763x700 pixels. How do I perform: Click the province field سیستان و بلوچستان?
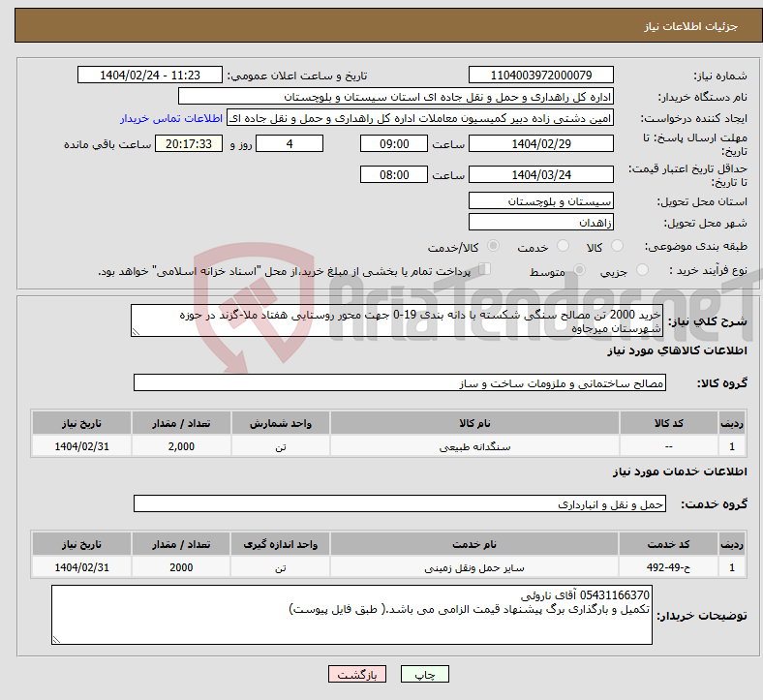click(540, 200)
